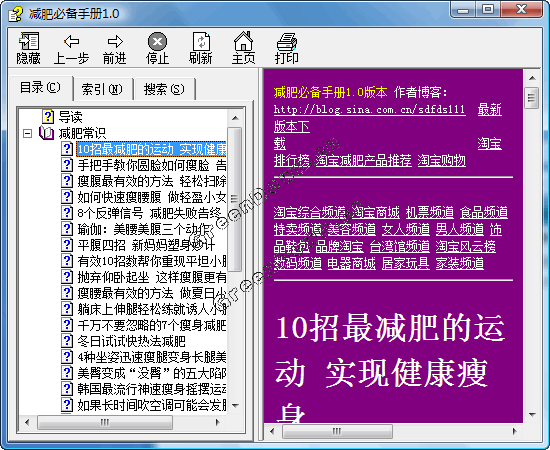Select the 冬日试试快热法减肥 topic
The width and height of the screenshot is (550, 450).
pos(131,341)
